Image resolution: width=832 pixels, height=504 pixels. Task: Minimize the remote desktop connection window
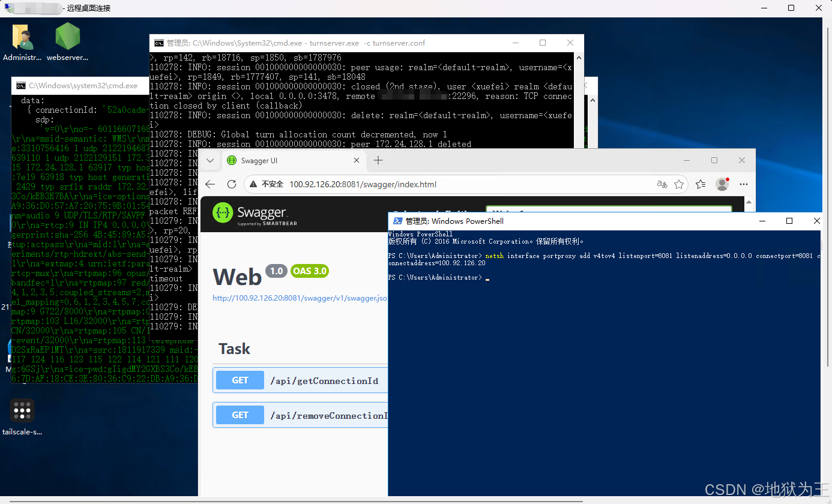[x=764, y=8]
